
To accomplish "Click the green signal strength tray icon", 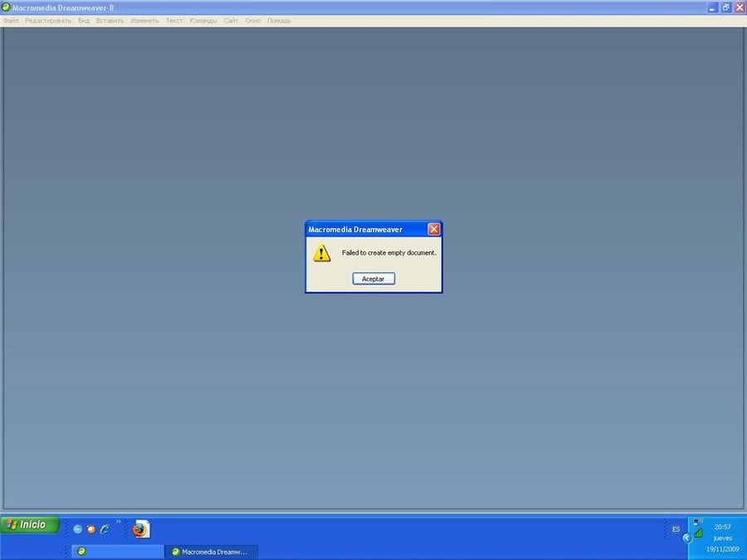I will point(698,533).
